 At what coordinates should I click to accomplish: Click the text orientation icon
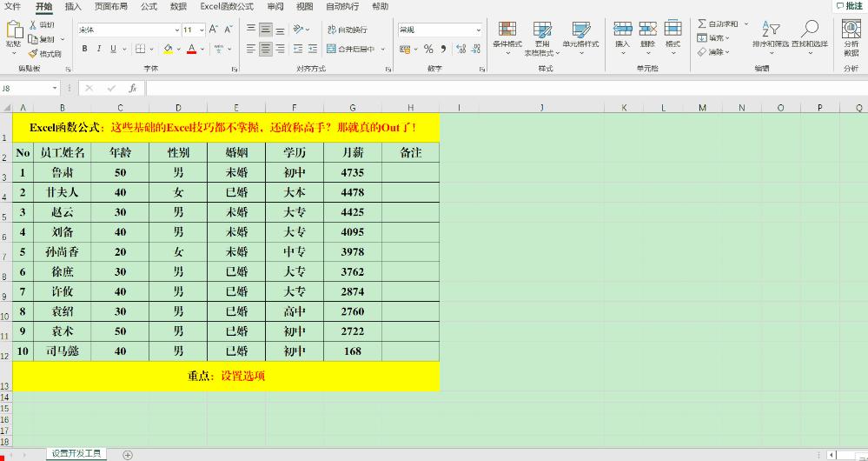coord(298,30)
